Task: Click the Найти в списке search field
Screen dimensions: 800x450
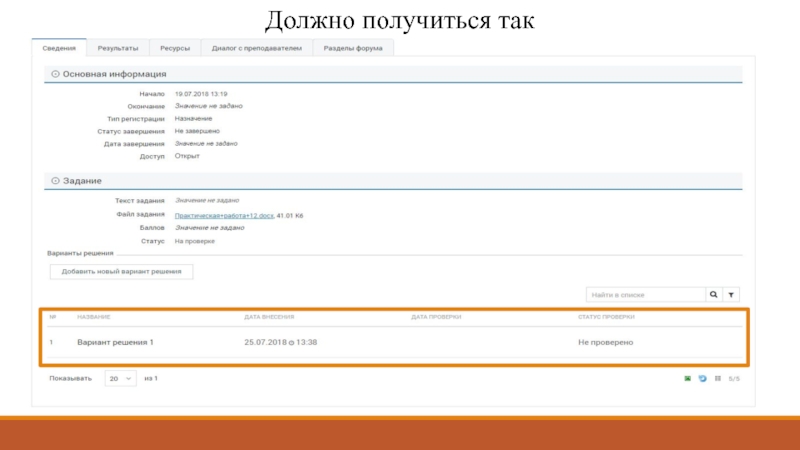Action: (645, 295)
